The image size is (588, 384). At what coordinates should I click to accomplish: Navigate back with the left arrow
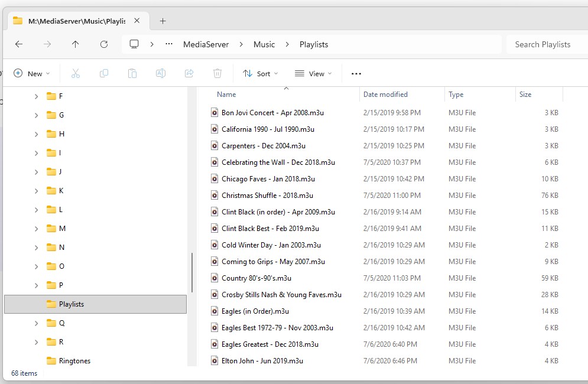[x=19, y=44]
